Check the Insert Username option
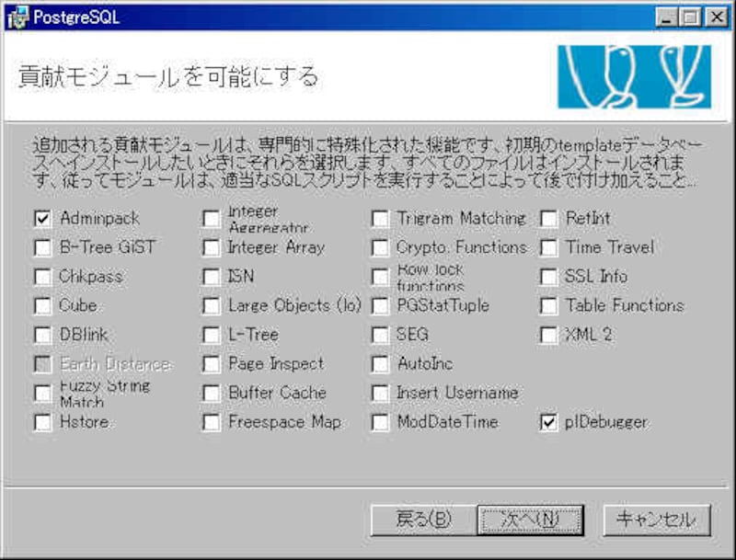Viewport: 736px width, 560px height. point(380,393)
